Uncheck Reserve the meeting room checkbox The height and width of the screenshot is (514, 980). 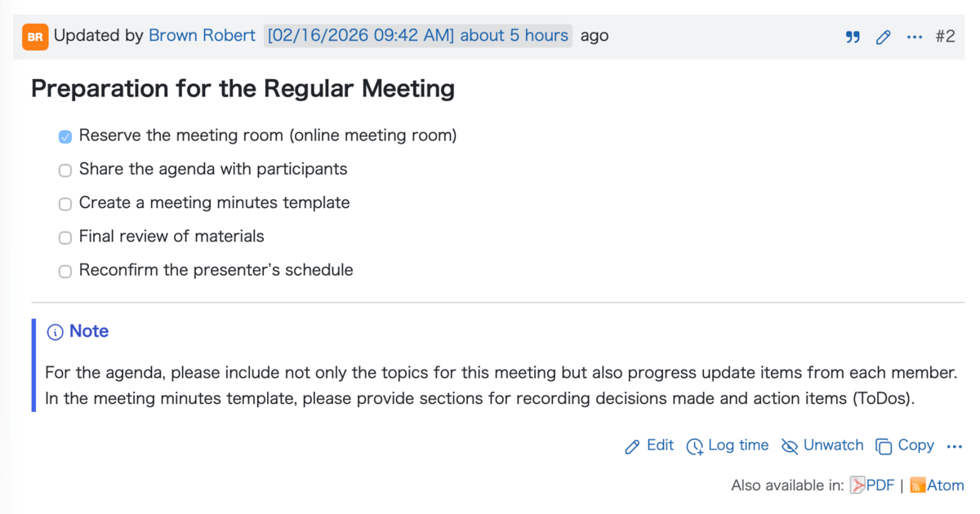coord(65,137)
